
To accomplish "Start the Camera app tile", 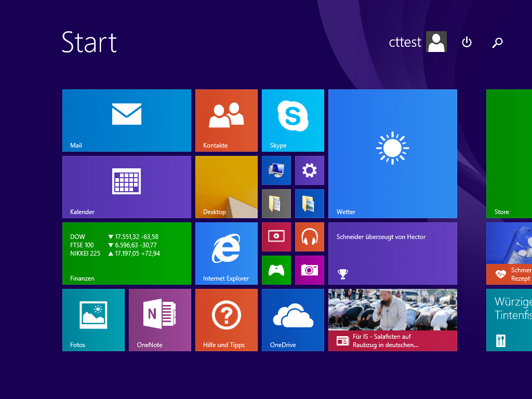I will (x=309, y=270).
